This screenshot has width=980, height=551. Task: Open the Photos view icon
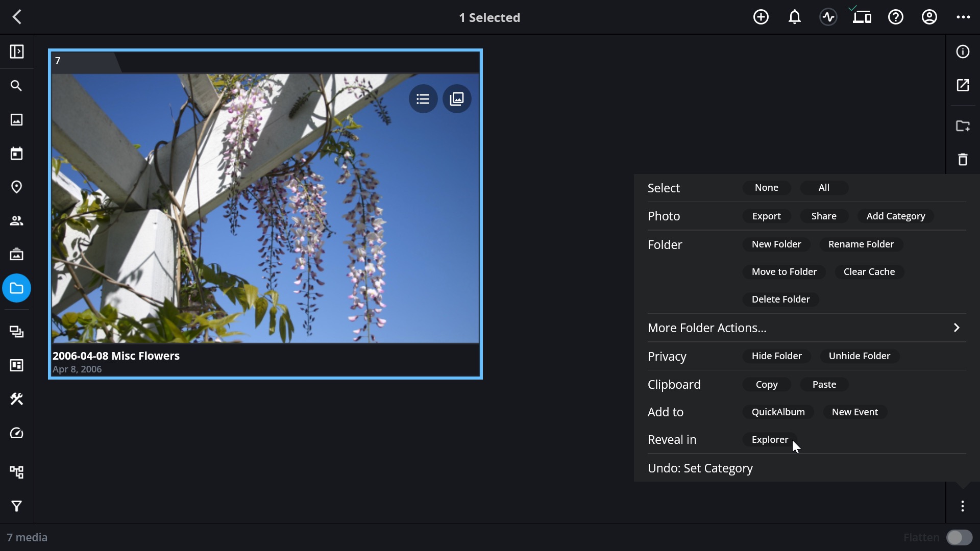[17, 119]
